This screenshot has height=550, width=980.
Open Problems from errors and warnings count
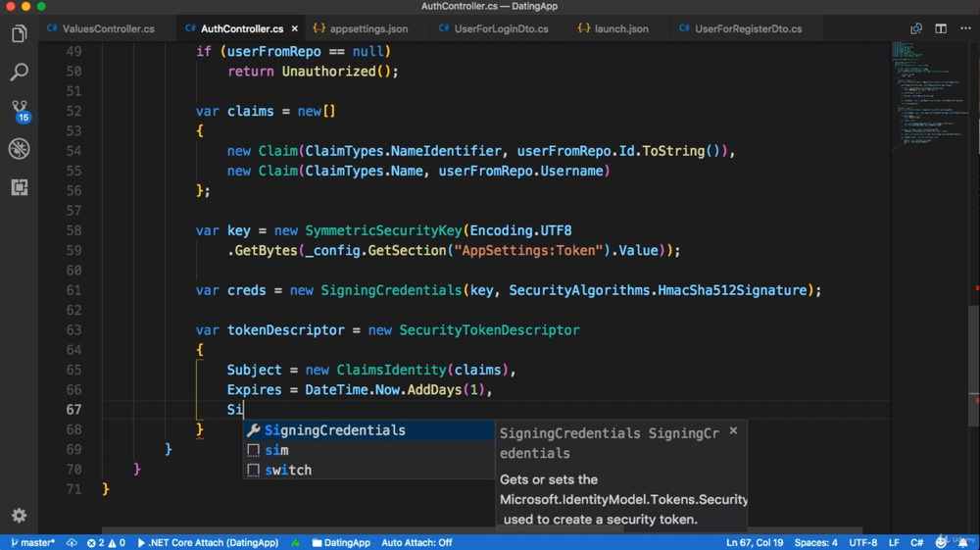pyautogui.click(x=106, y=542)
